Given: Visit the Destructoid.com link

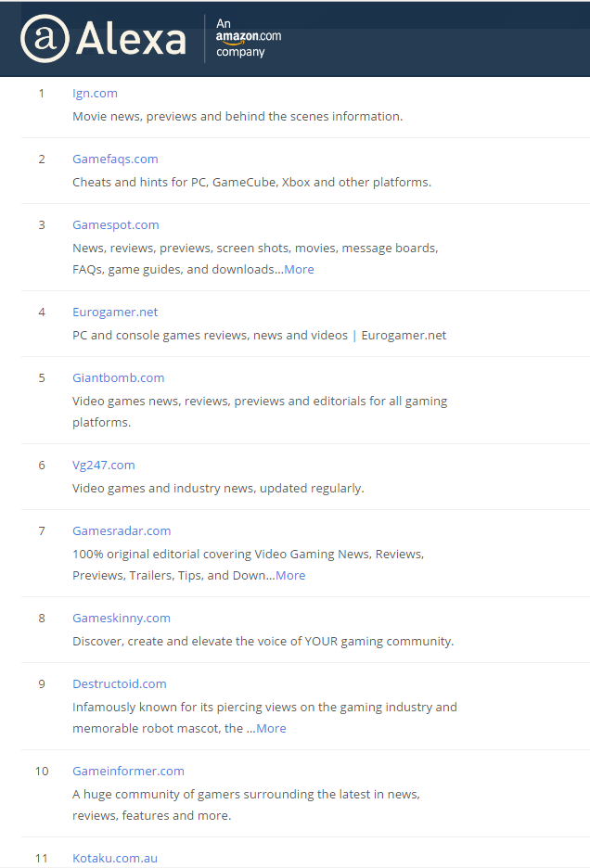Looking at the screenshot, I should [119, 683].
